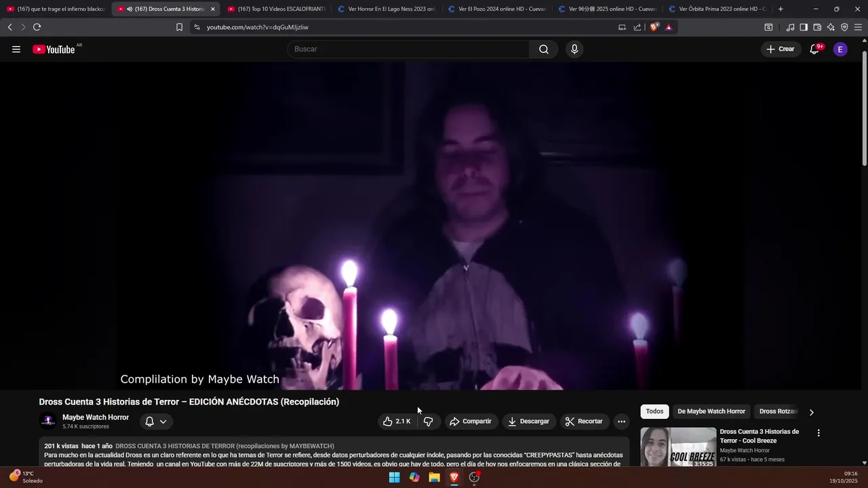Viewport: 868px width, 488px height.
Task: Focus the Buscar search field
Action: coord(409,49)
